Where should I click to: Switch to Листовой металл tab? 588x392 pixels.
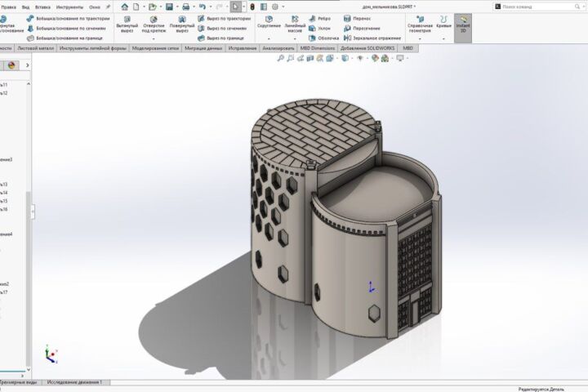[36, 48]
